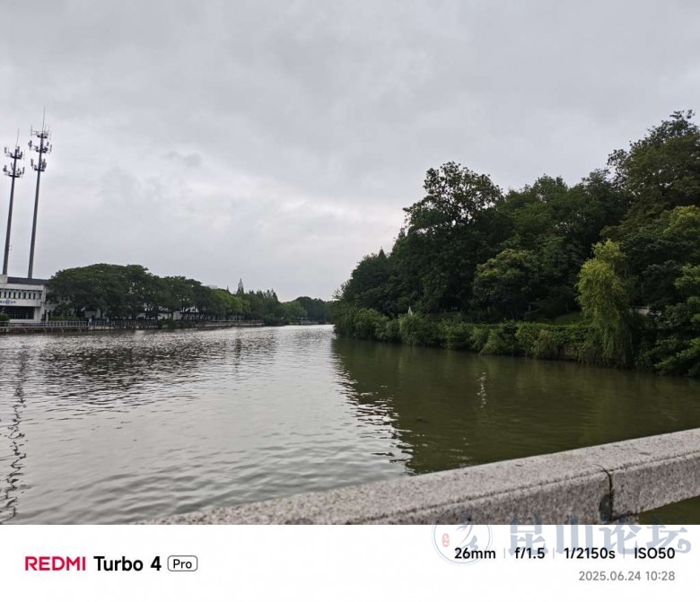Screen dimensions: 700x602
Task: Click the 2025.06.24 10:28 timestamp
Action: click(x=626, y=576)
